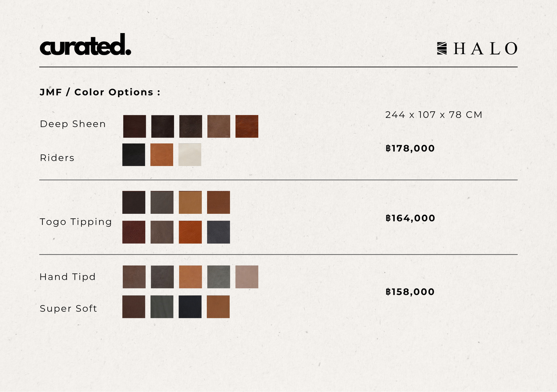The image size is (557, 392).
Task: Pick the pale pink Hand Tipd swatch
Action: point(247,277)
